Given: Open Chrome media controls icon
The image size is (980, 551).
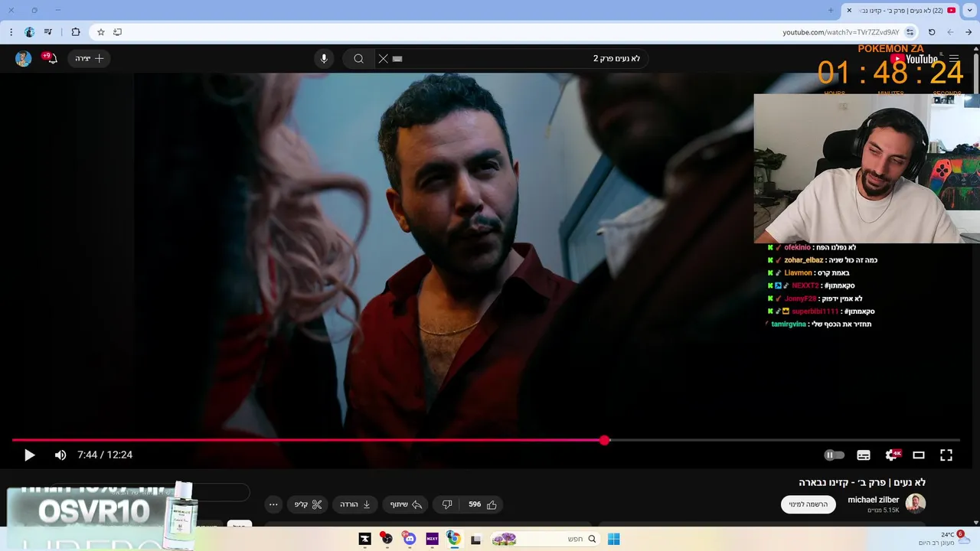Looking at the screenshot, I should click(48, 32).
